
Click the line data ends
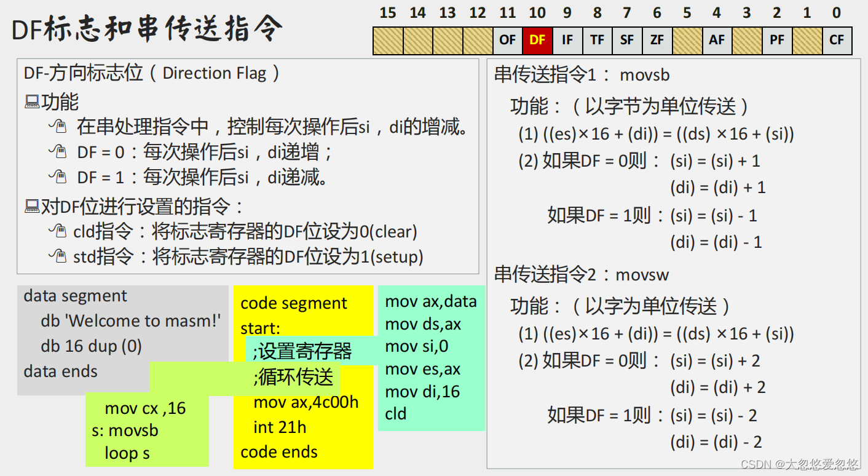(x=60, y=371)
